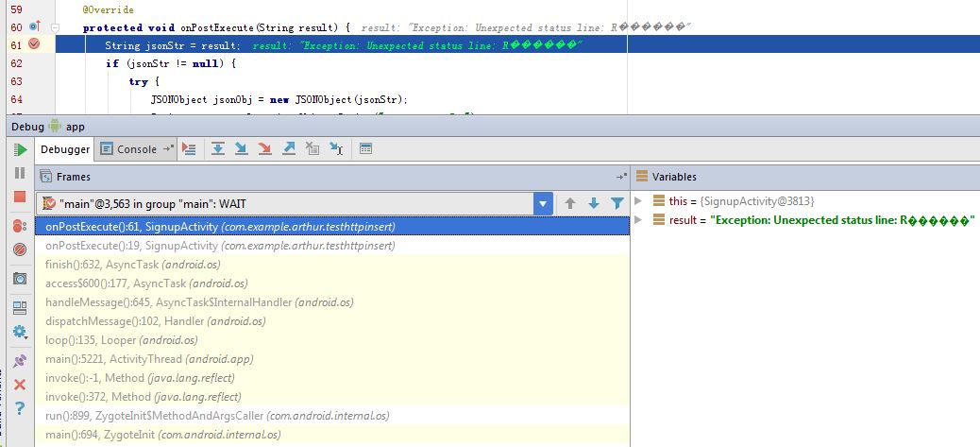Click {SignupActivity@3813} value
This screenshot has width=980, height=447.
(x=757, y=201)
